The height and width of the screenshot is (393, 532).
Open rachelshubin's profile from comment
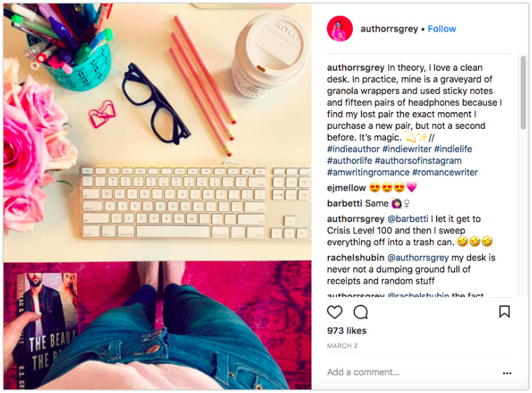coord(356,258)
